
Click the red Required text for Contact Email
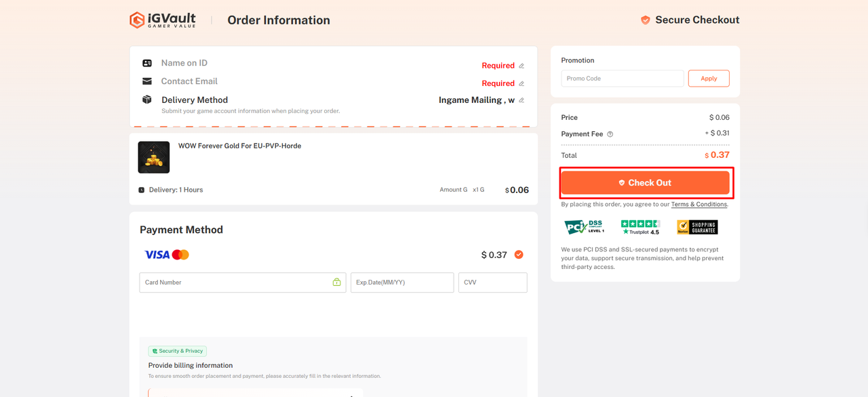498,83
